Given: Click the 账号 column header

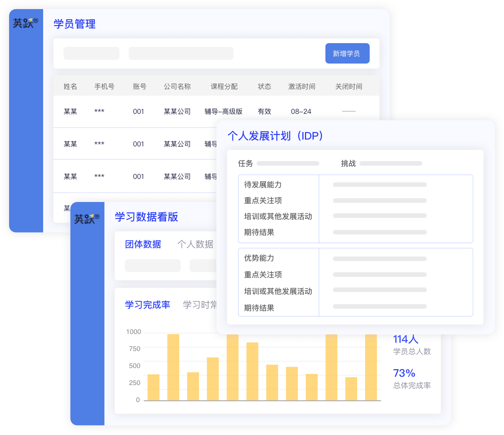Looking at the screenshot, I should click(x=140, y=87).
